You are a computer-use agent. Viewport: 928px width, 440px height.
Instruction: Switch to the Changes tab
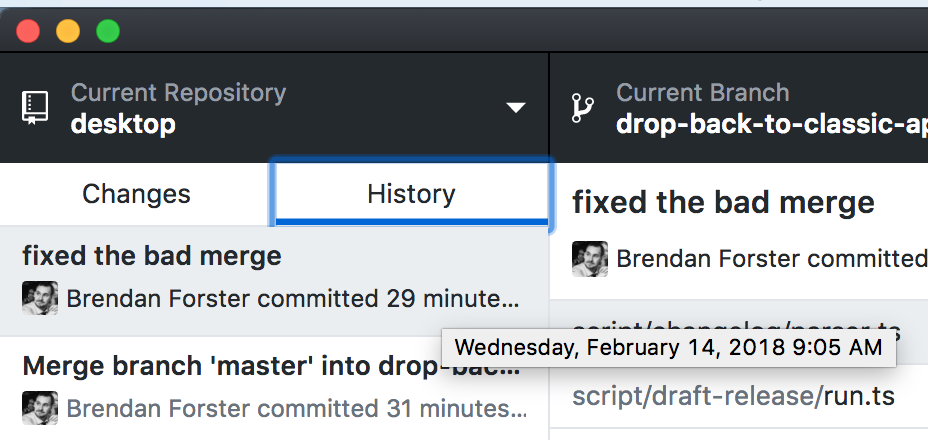point(136,194)
